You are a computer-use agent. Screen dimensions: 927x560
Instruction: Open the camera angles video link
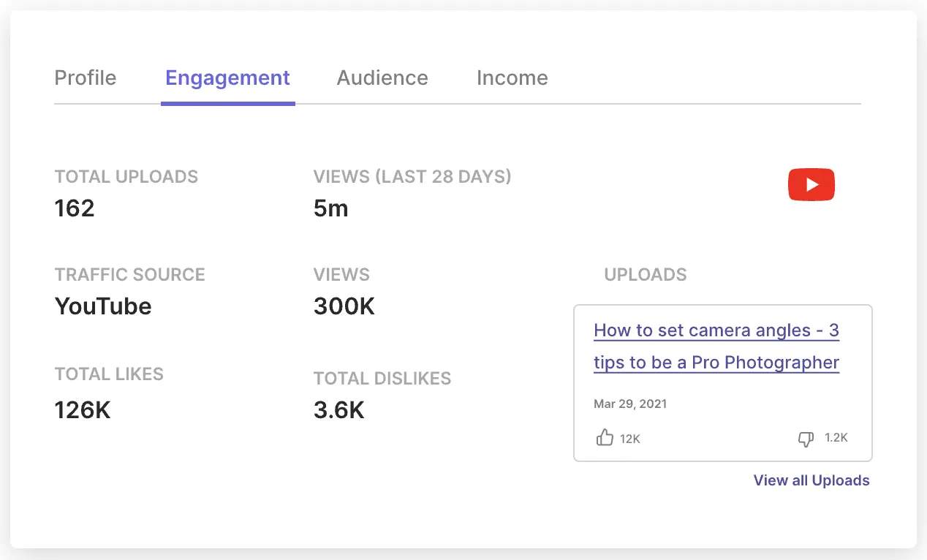click(x=716, y=347)
